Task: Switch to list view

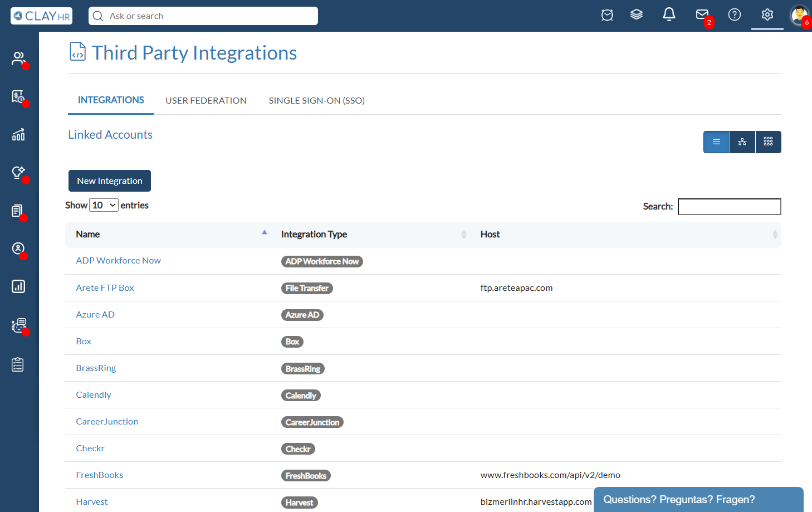Action: (716, 142)
